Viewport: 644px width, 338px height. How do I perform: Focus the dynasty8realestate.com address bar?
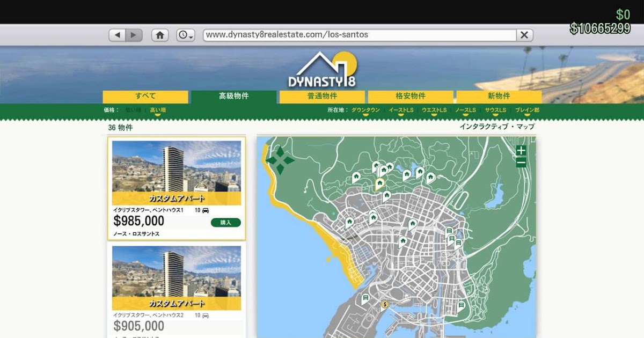pos(360,35)
